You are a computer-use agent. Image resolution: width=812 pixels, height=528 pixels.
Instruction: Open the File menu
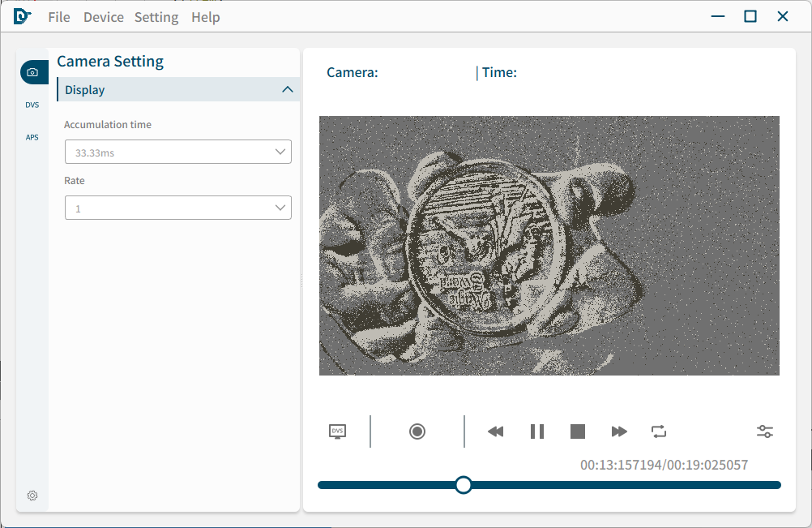[x=59, y=17]
